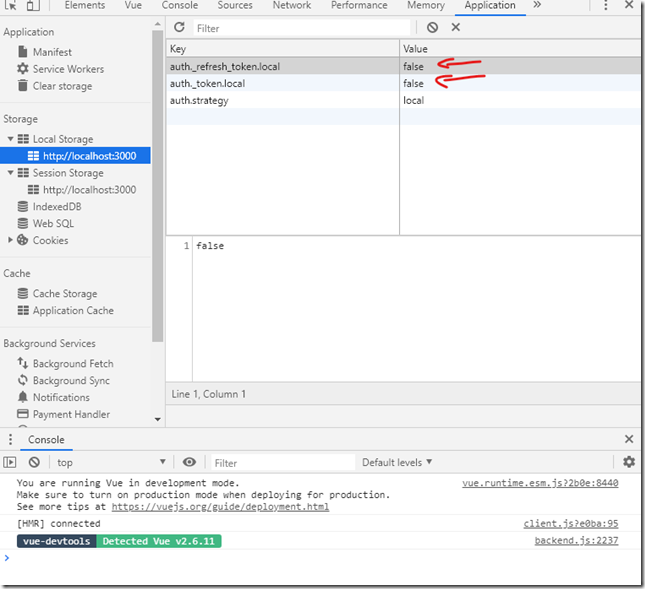Image resolution: width=645 pixels, height=589 pixels.
Task: Toggle live expression eye icon
Action: point(189,462)
